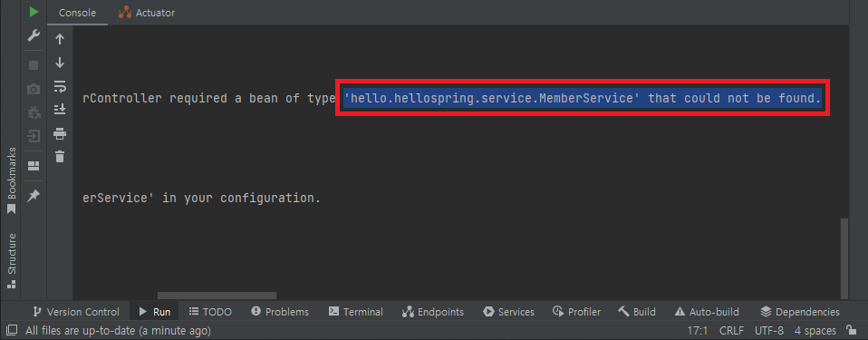Toggle Scroll to End icon
This screenshot has height=340, width=868.
pyautogui.click(x=60, y=110)
